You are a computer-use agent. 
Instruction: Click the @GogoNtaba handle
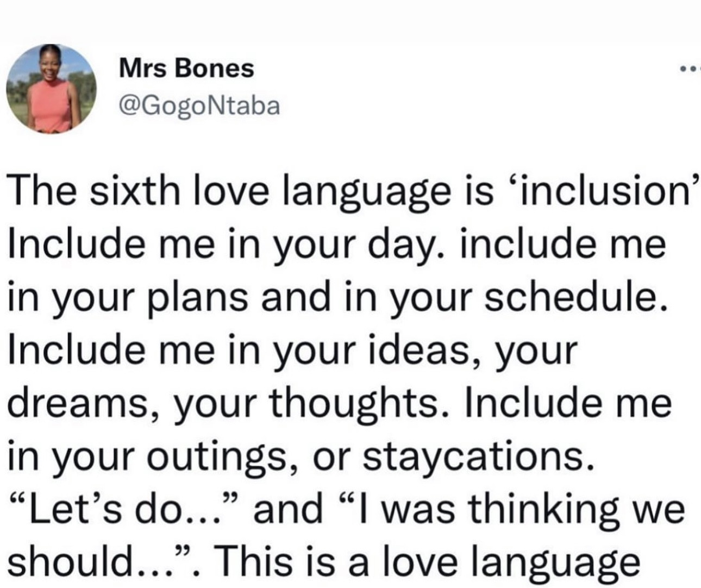point(198,105)
